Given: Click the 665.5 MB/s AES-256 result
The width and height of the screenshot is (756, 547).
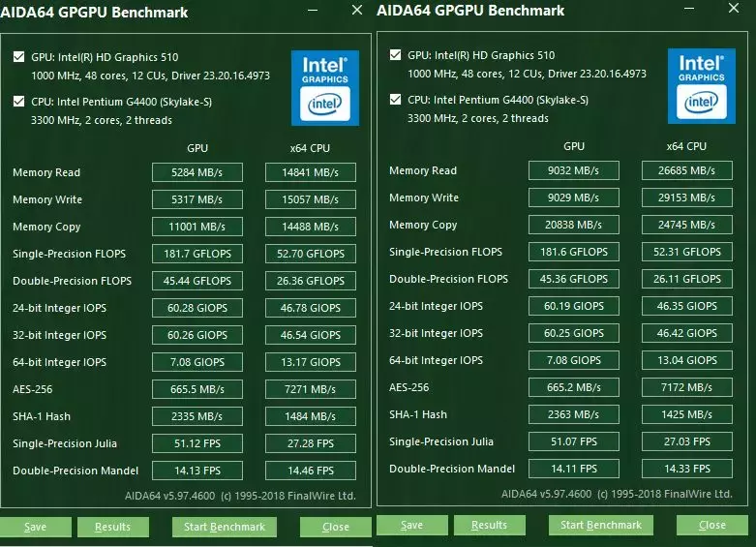Looking at the screenshot, I should (x=197, y=389).
